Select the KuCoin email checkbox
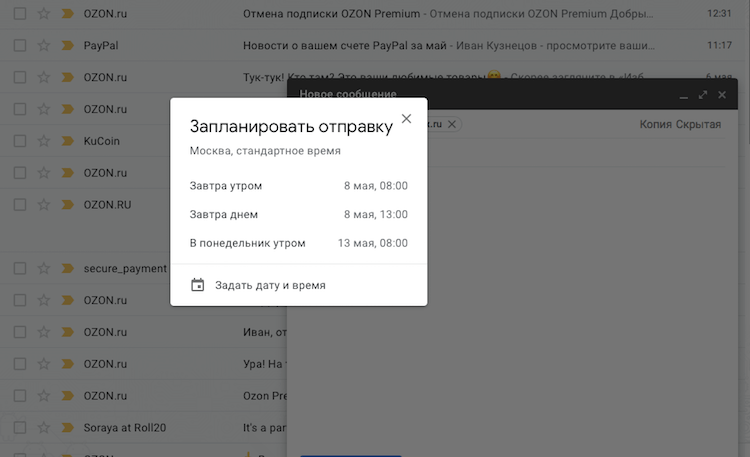Screen dimensions: 750x457 click(19, 141)
